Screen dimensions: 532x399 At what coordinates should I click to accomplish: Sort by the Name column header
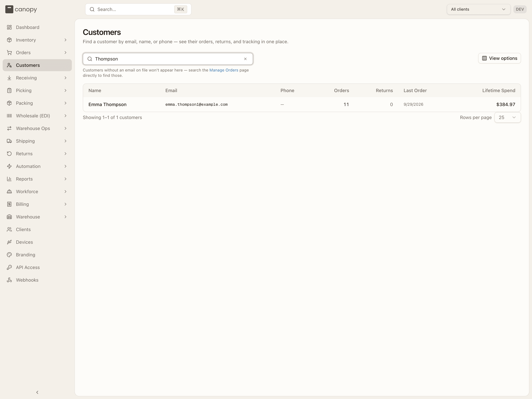click(95, 90)
